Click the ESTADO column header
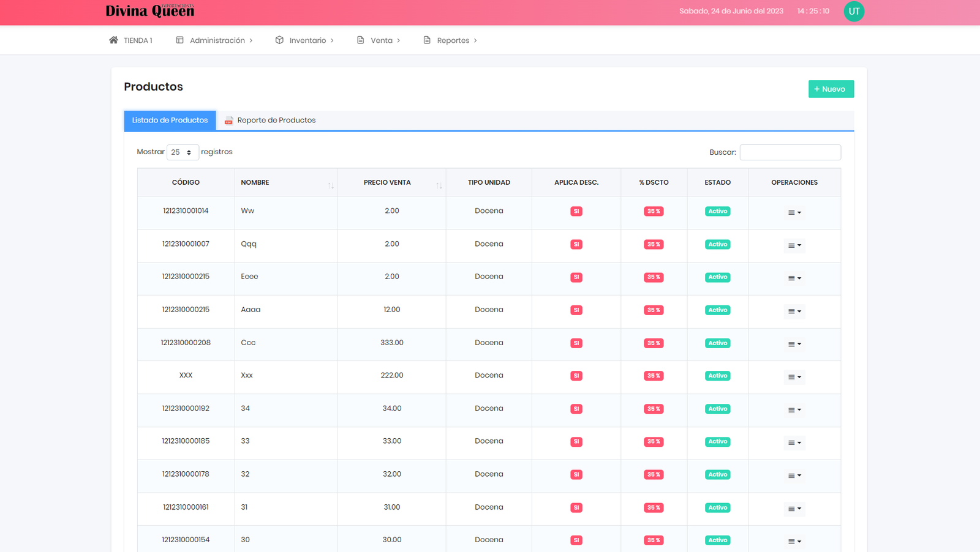 pos(717,182)
